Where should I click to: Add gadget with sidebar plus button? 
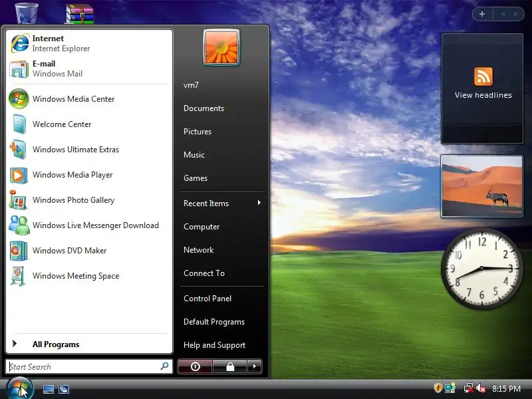coord(482,14)
